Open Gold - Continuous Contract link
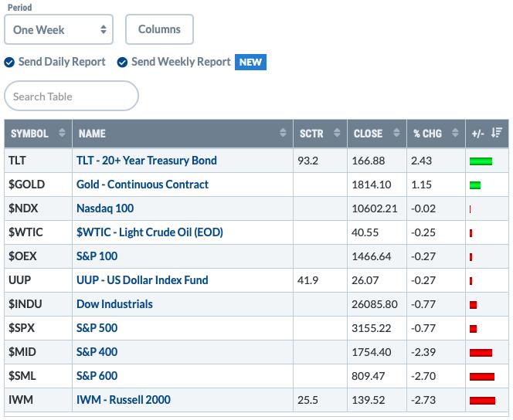This screenshot has width=513, height=420. click(142, 185)
